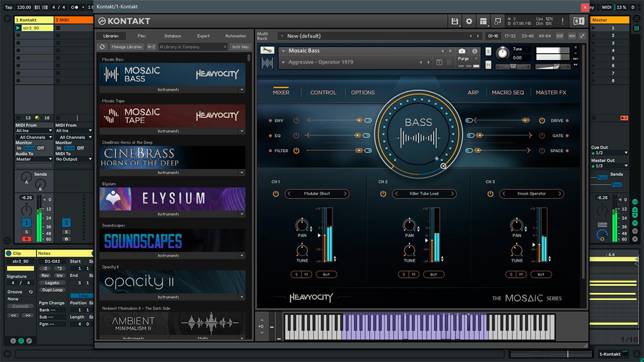Show instrument info with the i icon
Image resolution: width=644 pixels, height=362 pixels.
pos(474,51)
